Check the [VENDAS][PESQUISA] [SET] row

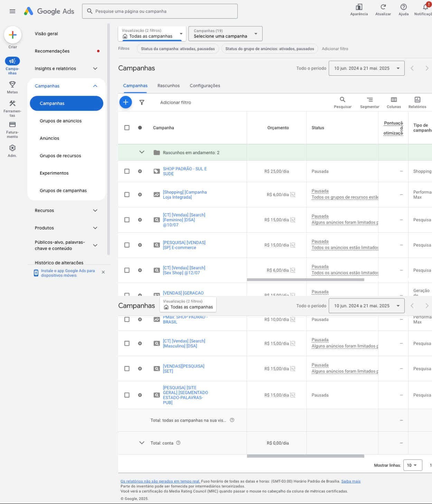click(x=127, y=368)
